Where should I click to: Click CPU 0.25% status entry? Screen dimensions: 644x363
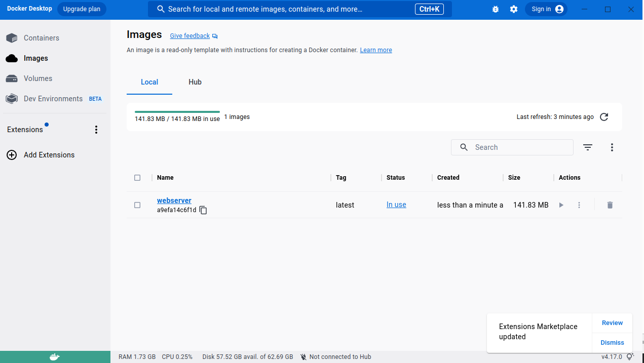(177, 357)
